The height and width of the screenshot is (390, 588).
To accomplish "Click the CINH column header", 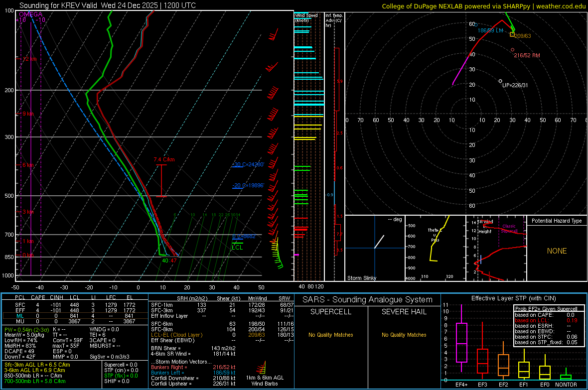I will (x=56, y=297).
